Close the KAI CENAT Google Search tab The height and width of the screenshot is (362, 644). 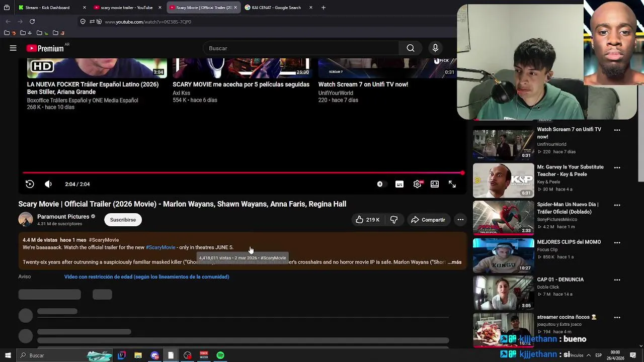click(310, 8)
